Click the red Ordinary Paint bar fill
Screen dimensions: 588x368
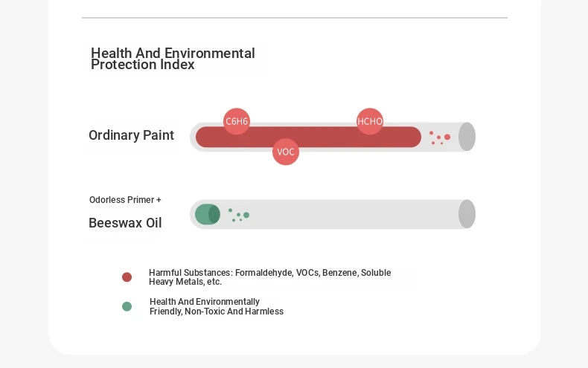click(308, 137)
